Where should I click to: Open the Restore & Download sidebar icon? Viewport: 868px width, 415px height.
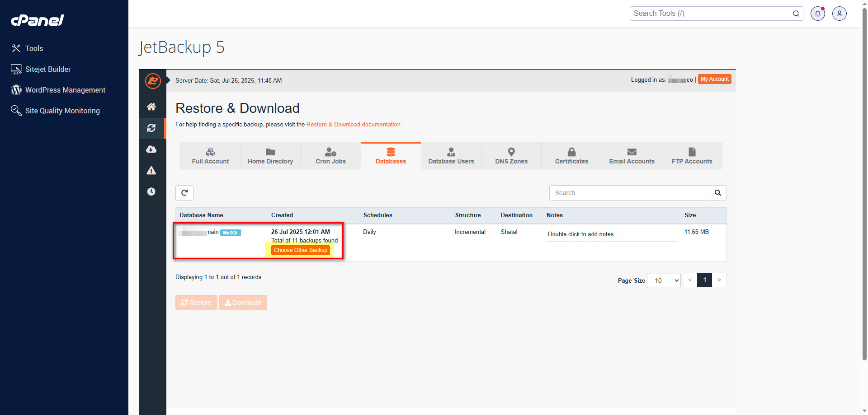tap(151, 128)
